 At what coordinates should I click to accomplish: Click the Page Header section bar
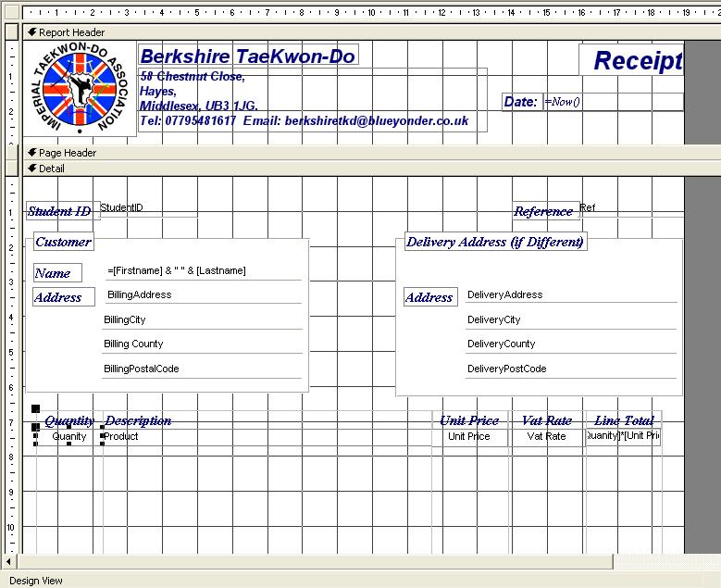pyautogui.click(x=371, y=153)
